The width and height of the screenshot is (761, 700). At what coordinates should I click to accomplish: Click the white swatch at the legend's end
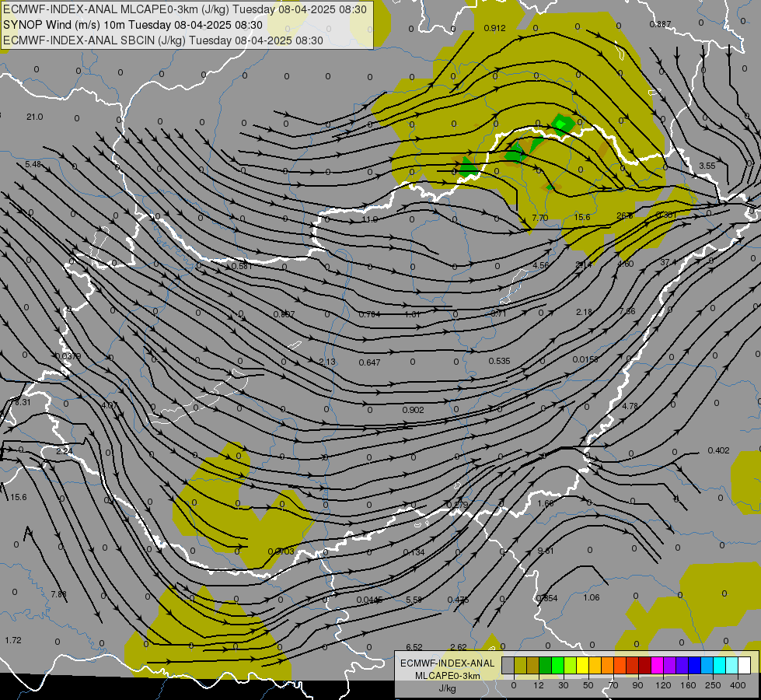coord(744,666)
